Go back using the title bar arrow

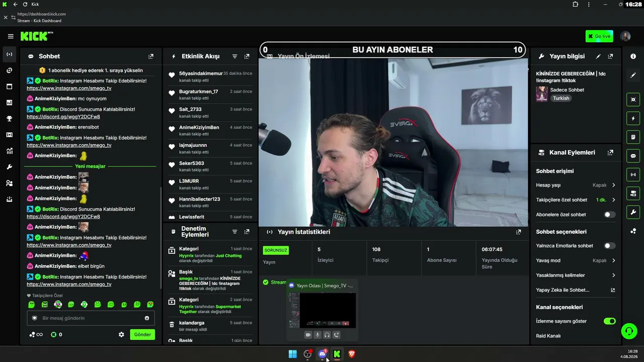[x=15, y=5]
